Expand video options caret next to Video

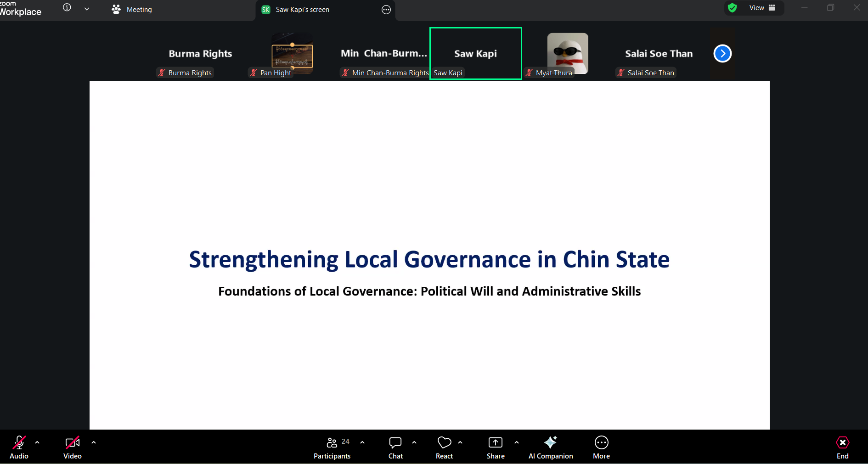pyautogui.click(x=94, y=442)
